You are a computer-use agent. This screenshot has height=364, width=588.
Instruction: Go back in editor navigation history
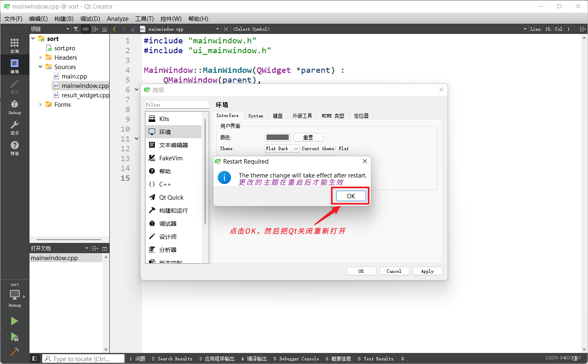[114, 29]
